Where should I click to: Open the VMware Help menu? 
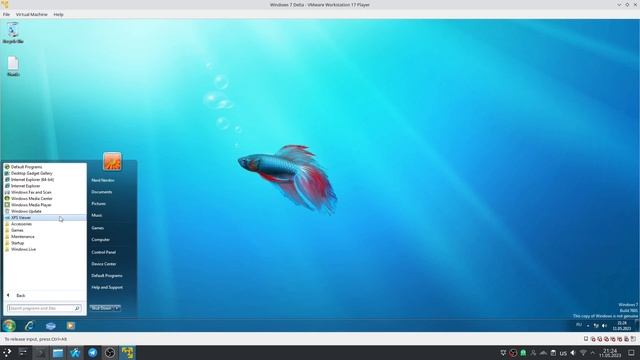click(58, 14)
